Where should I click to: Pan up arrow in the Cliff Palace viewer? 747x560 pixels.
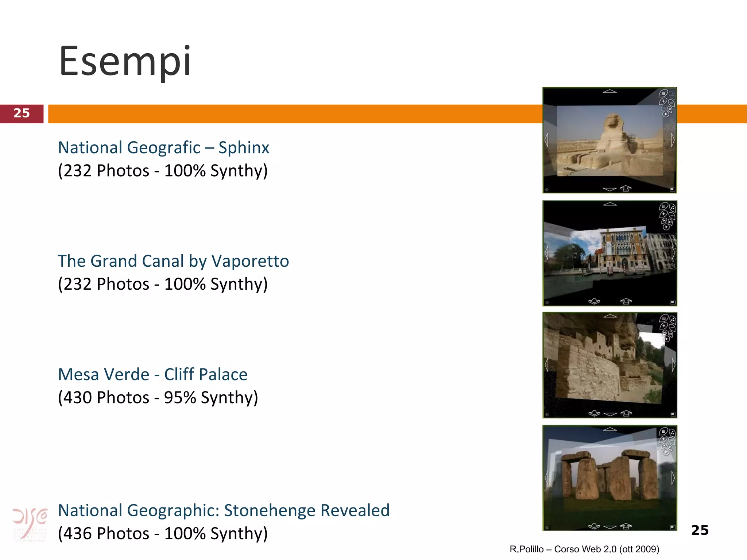(610, 316)
